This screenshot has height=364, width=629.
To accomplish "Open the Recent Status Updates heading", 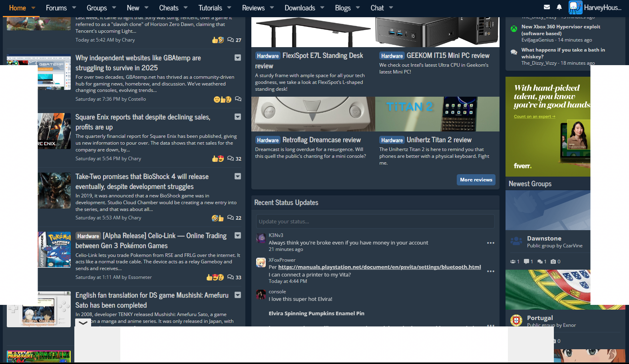I will click(286, 203).
